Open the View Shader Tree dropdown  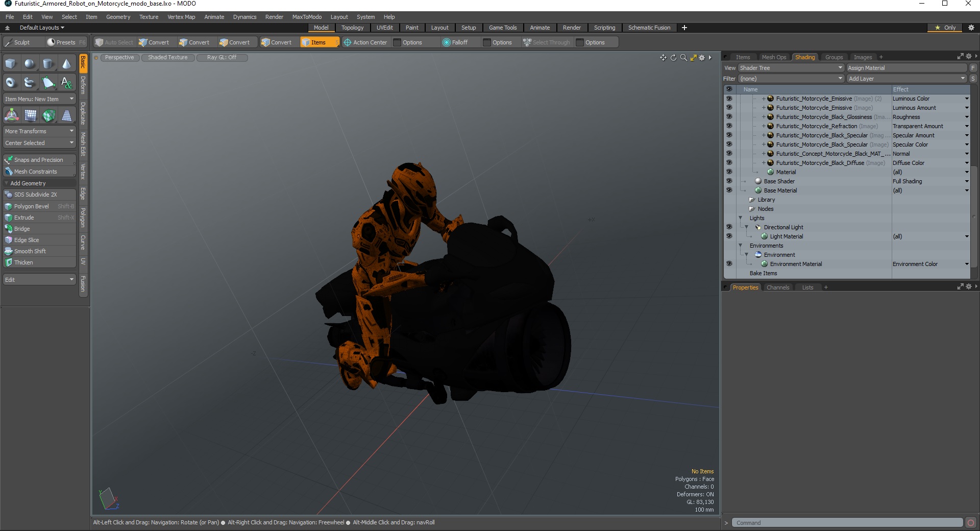coord(791,68)
